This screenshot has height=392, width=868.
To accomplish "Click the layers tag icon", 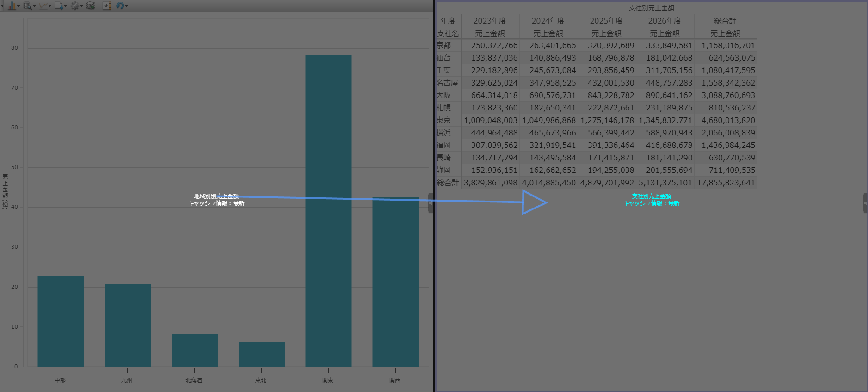I will [91, 6].
